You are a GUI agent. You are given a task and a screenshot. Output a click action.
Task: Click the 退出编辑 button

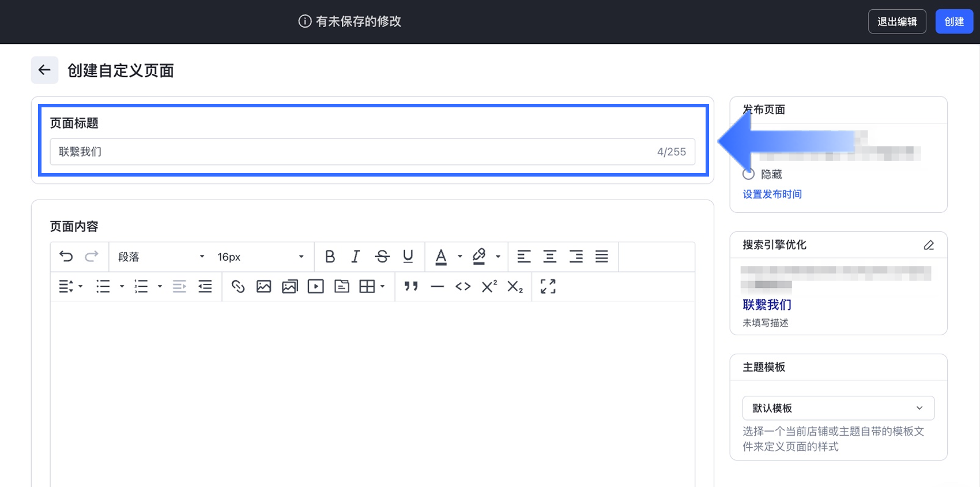coord(897,21)
